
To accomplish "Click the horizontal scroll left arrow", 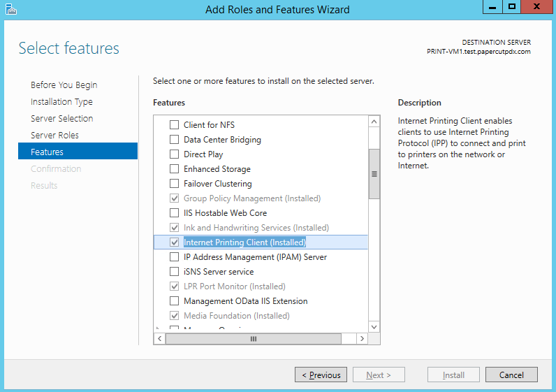I will click(159, 339).
